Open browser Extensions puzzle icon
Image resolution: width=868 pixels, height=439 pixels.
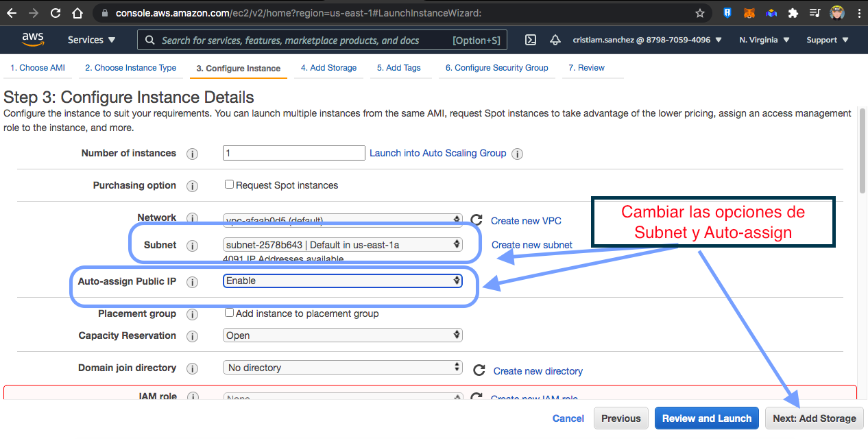tap(793, 13)
